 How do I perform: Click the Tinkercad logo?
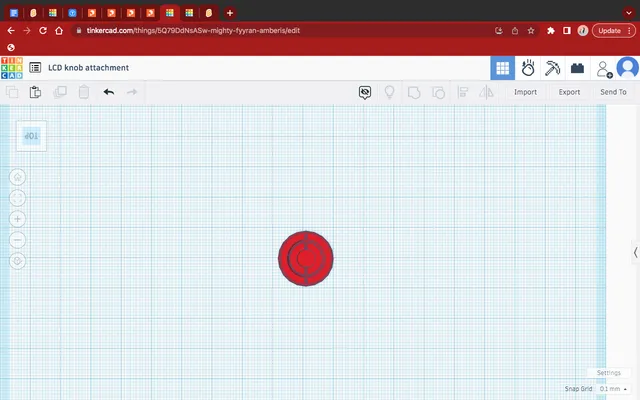point(11,68)
